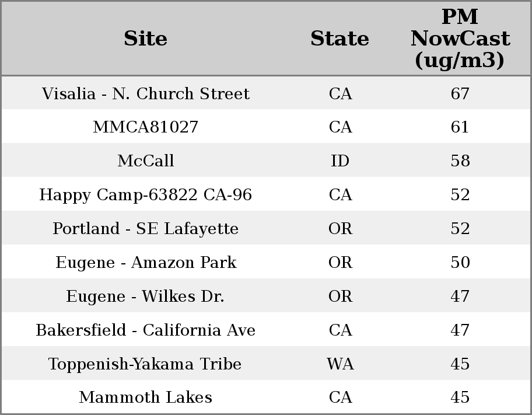The image size is (532, 415).
Task: Select the Visalia - N. Church Street site
Action: point(145,94)
